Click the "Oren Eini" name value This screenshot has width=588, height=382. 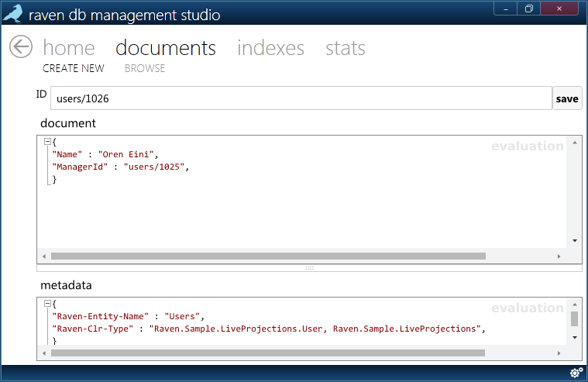(x=126, y=154)
